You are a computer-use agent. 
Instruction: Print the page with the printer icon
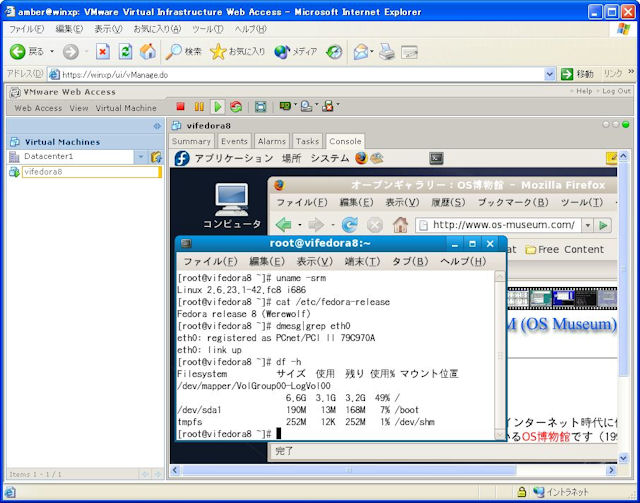(387, 52)
